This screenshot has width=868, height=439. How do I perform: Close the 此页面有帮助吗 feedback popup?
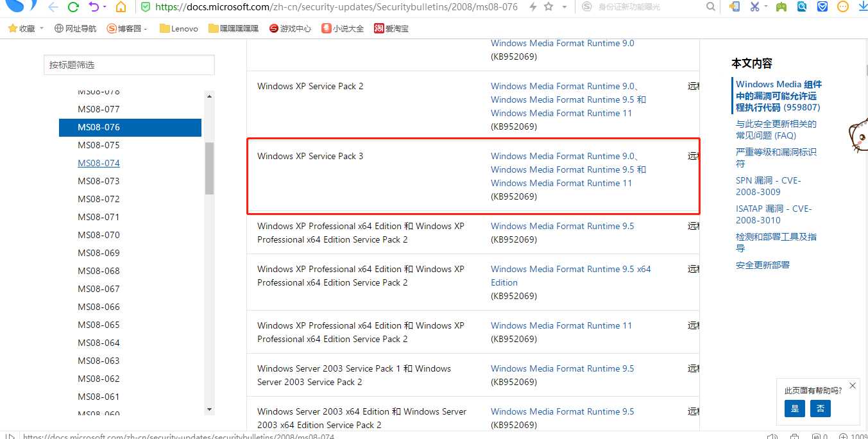coord(852,386)
